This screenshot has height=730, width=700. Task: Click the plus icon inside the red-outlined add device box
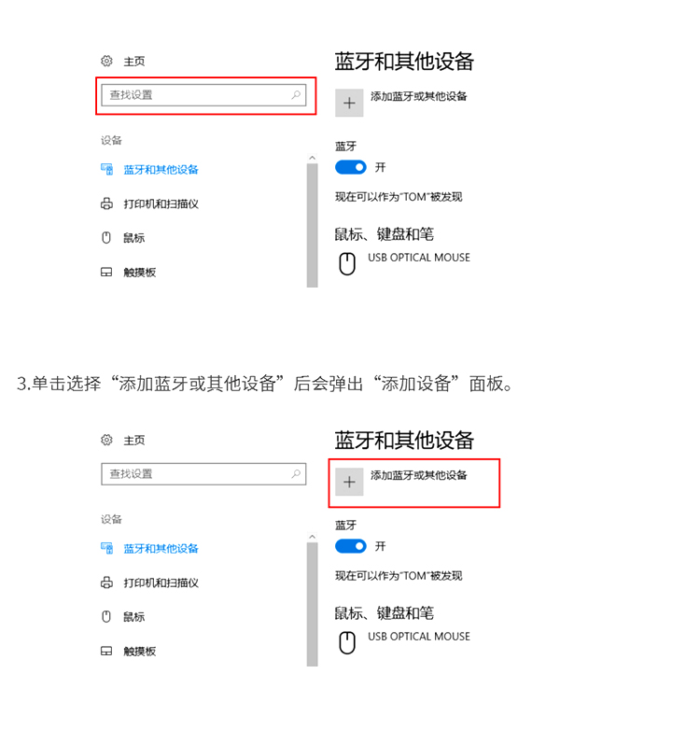click(349, 482)
